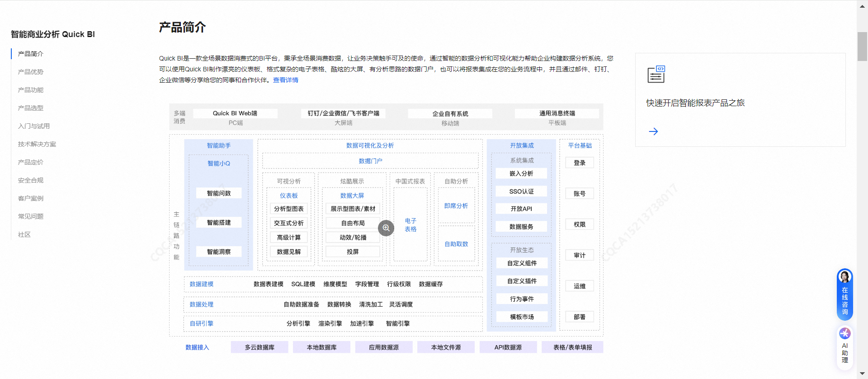Go to 客户案例 section
Viewport: 868px width, 379px height.
coord(31,198)
